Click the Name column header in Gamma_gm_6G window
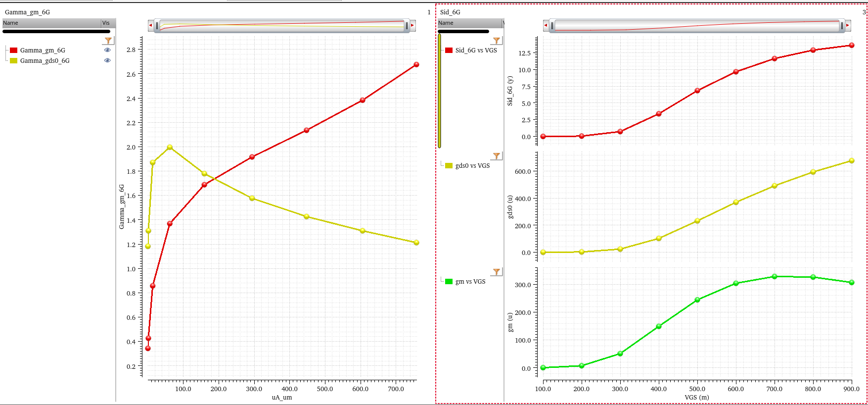Screen dimensions: 868x405 [x=49, y=23]
